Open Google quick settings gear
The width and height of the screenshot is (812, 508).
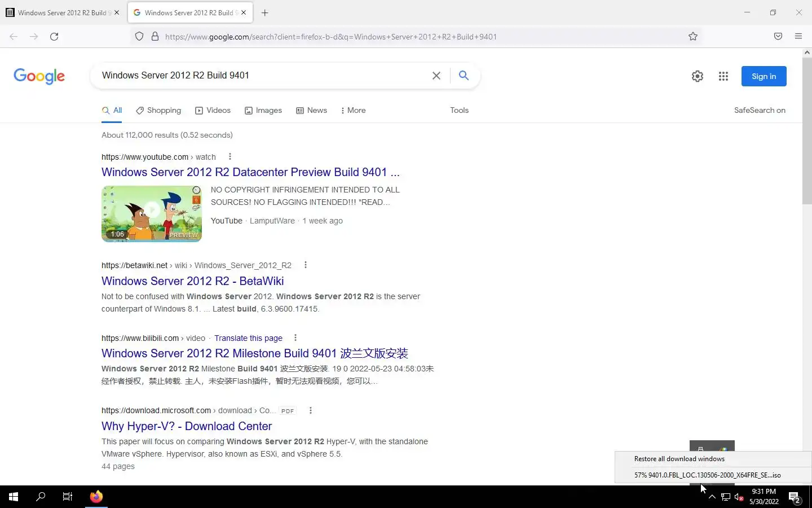(698, 76)
